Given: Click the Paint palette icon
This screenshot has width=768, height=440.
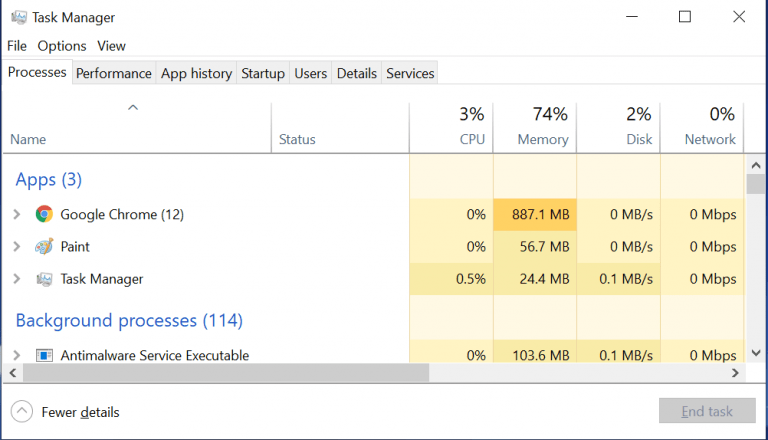Looking at the screenshot, I should [x=44, y=246].
